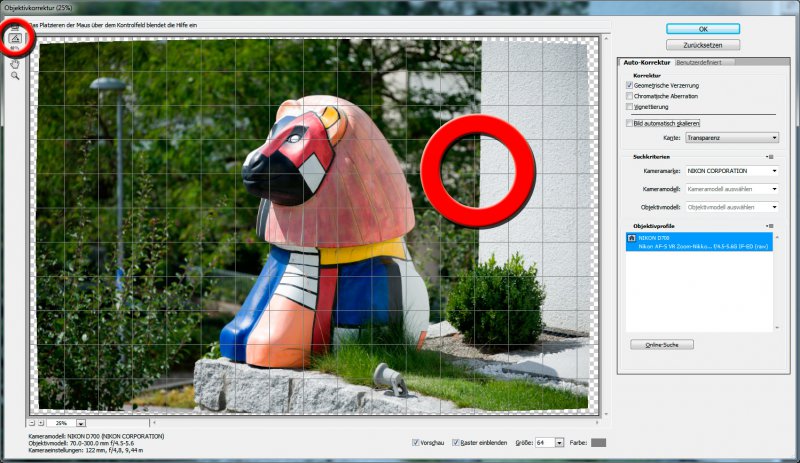Toggle Raster einblenden checkbox
Image resolution: width=800 pixels, height=463 pixels.
[456, 443]
